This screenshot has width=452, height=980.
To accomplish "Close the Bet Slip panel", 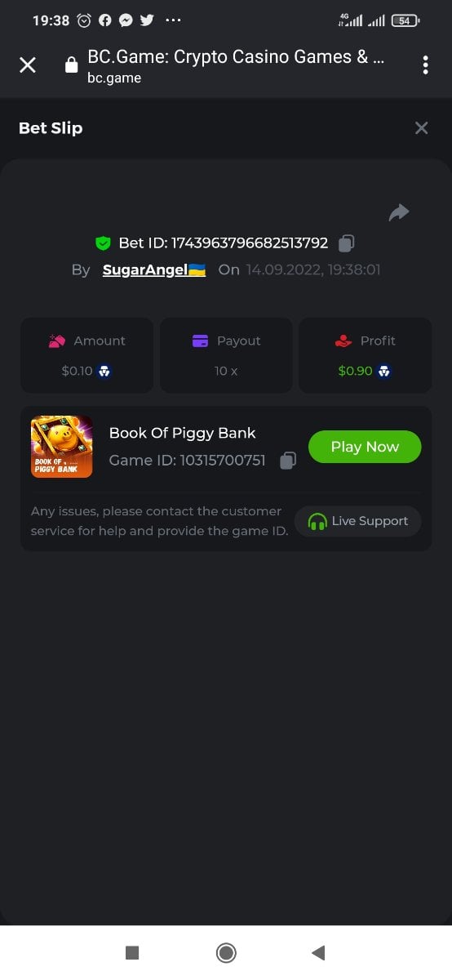I will 421,127.
